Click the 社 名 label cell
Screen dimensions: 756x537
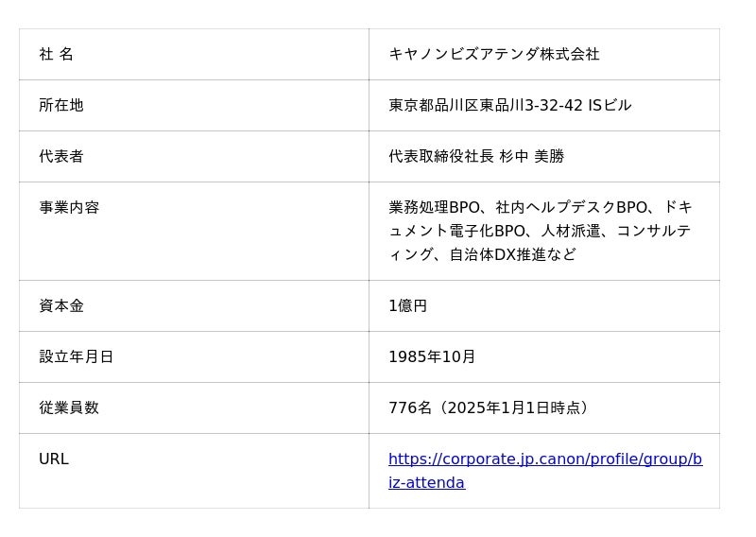(x=56, y=55)
